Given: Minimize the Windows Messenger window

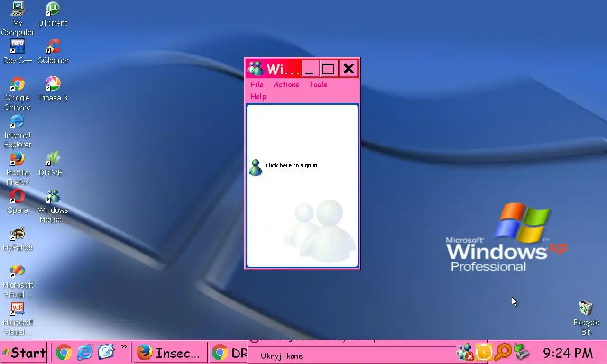Looking at the screenshot, I should click(x=309, y=69).
